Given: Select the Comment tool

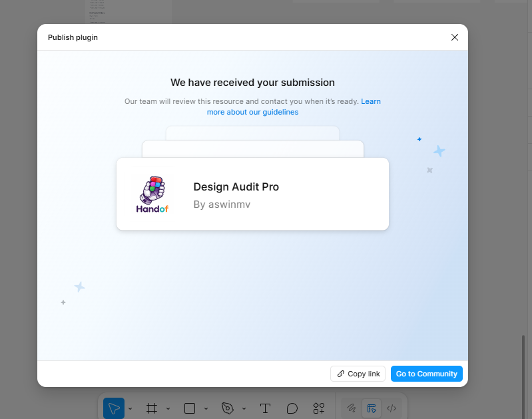Looking at the screenshot, I should [292, 408].
